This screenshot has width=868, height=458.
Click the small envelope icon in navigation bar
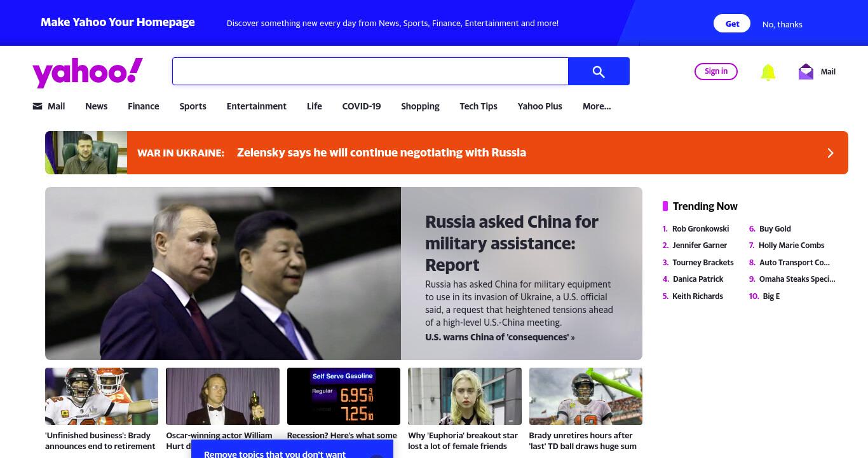(x=37, y=106)
